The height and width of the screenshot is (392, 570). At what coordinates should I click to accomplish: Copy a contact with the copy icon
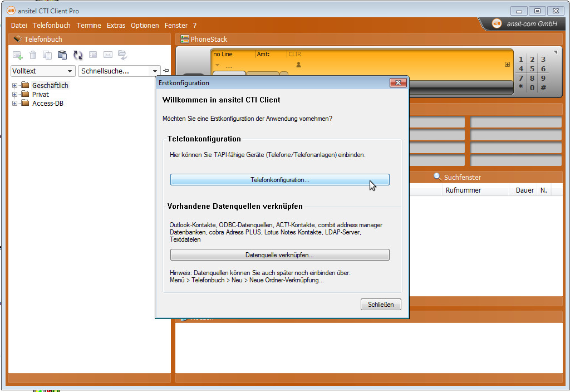(x=47, y=55)
